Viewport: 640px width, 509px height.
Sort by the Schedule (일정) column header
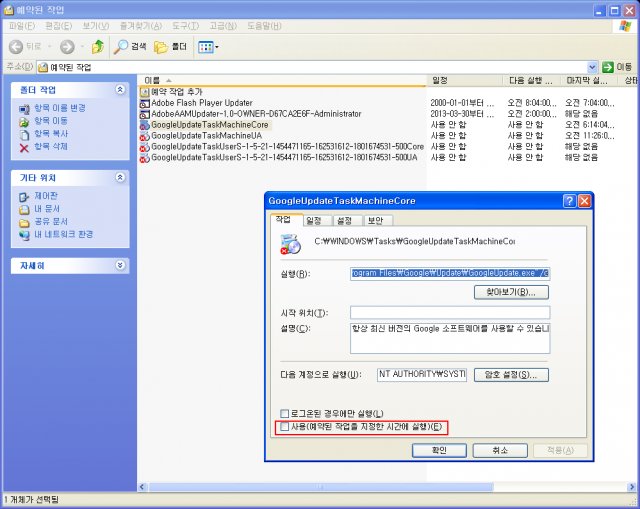(464, 80)
